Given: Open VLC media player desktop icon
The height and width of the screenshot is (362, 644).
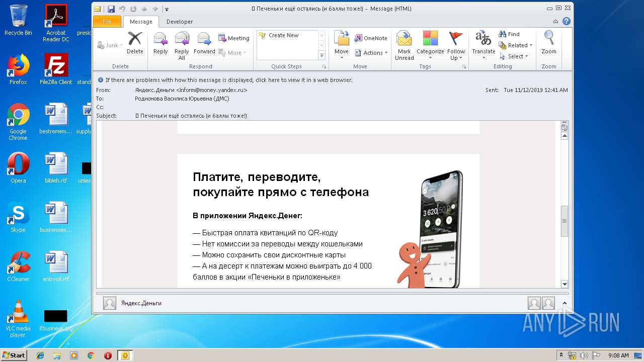Looking at the screenshot, I should (18, 318).
